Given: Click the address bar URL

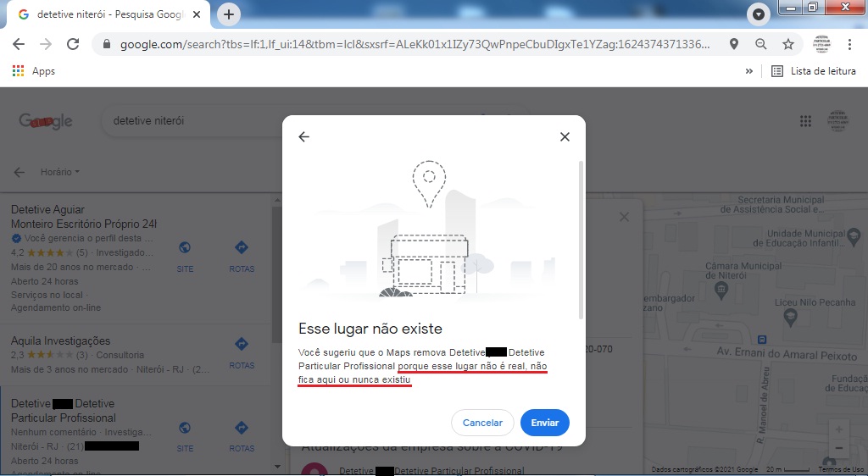Looking at the screenshot, I should 415,44.
